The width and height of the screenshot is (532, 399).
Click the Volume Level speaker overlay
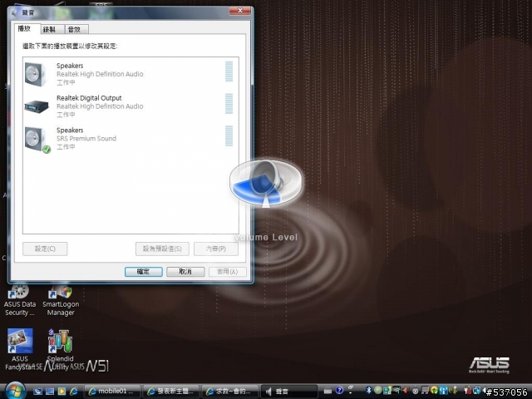266,183
